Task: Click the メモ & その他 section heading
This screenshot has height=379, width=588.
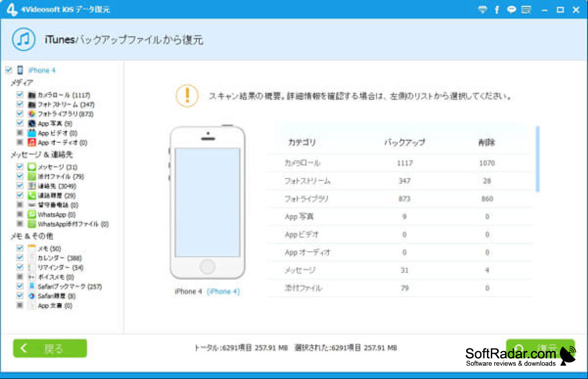Action: (32, 236)
